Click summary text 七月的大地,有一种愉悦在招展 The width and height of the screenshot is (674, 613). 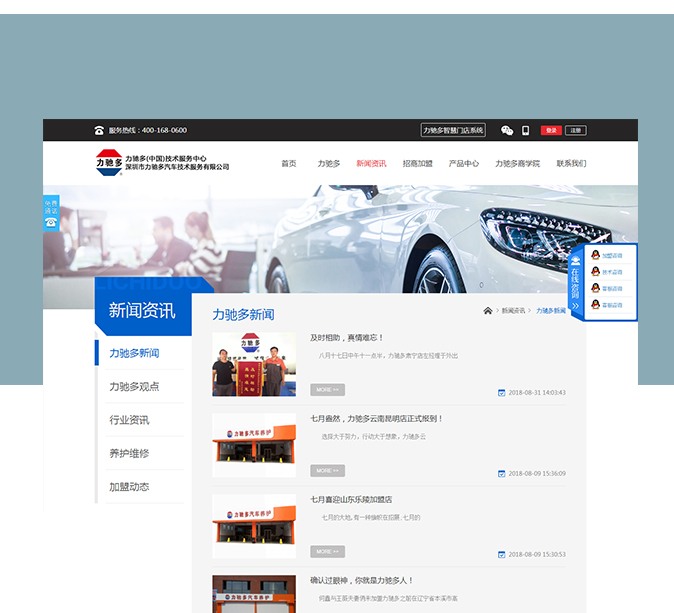pos(371,518)
